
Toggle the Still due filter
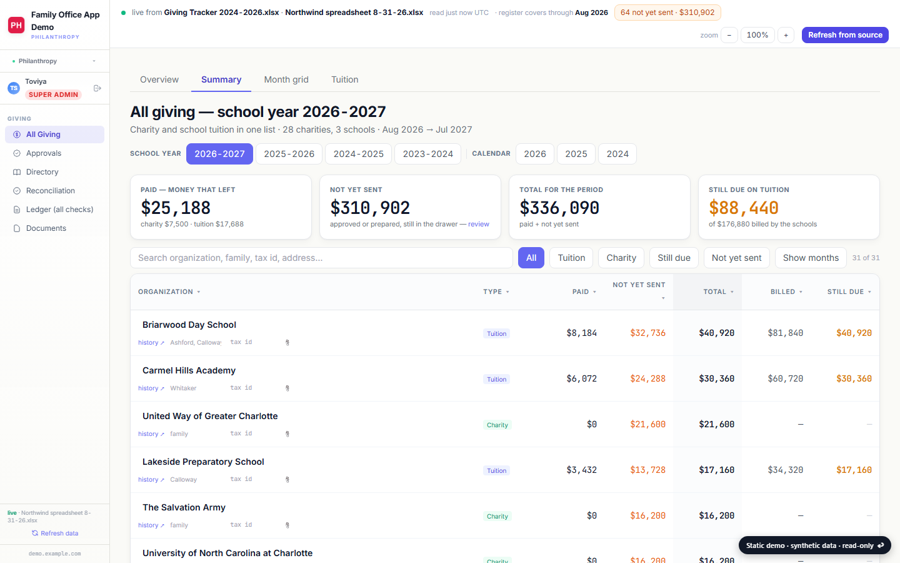674,258
